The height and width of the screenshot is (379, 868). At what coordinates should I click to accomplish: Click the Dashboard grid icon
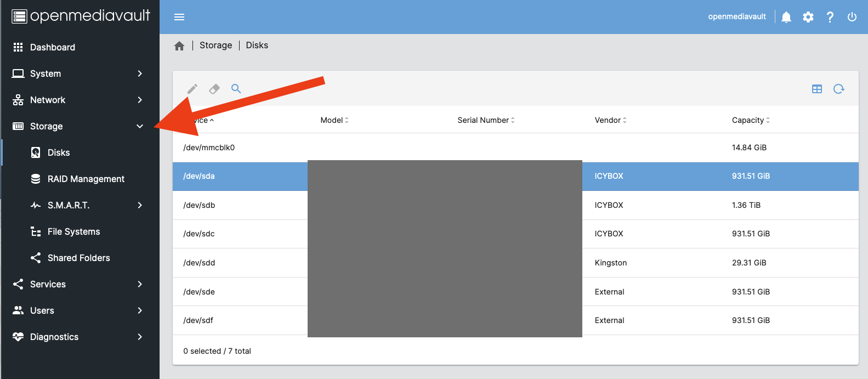pos(18,47)
